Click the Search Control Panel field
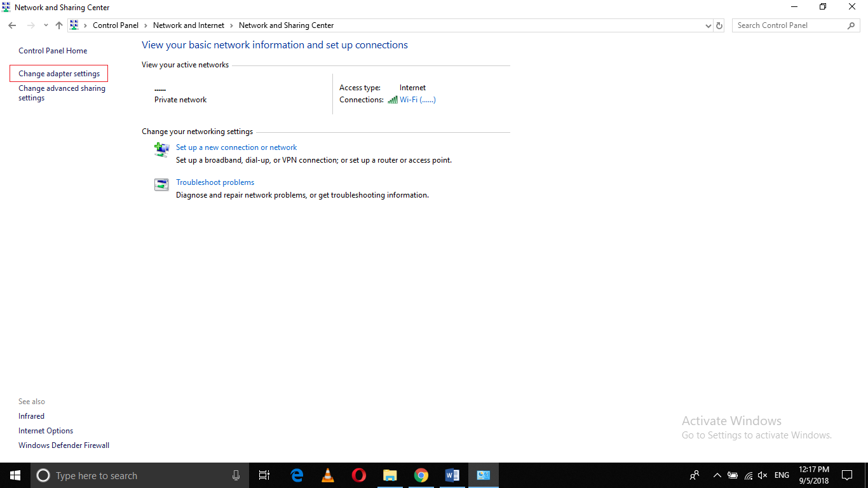Screen dimensions: 868x488 tap(788, 25)
